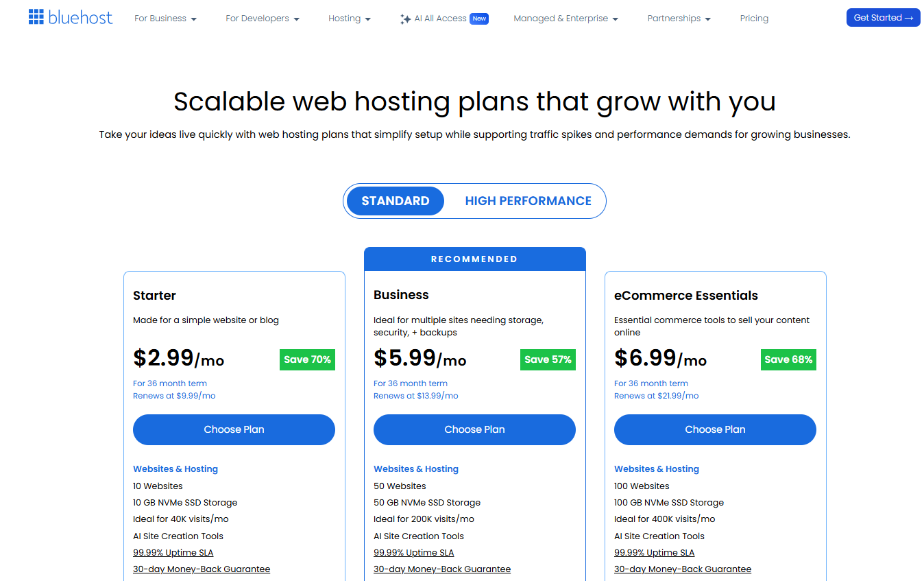The width and height of the screenshot is (924, 581).
Task: Click '10 GB NVMe SSD Storage' text
Action: point(185,503)
